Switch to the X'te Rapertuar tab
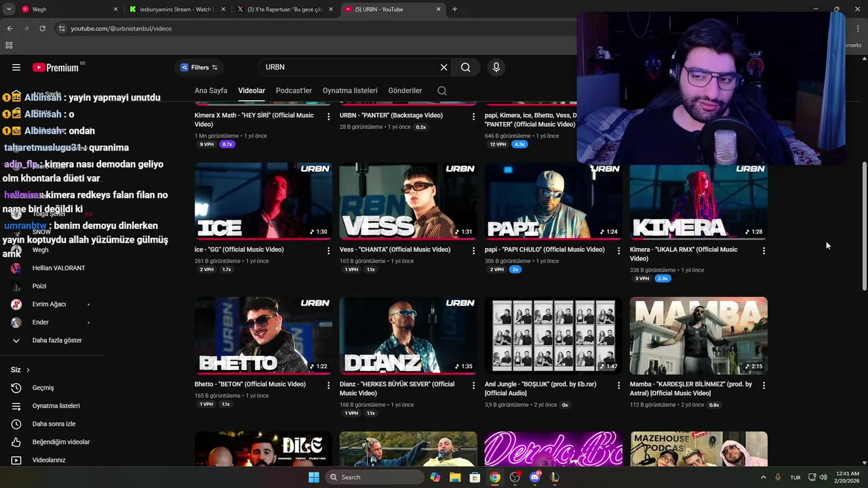 pos(283,9)
